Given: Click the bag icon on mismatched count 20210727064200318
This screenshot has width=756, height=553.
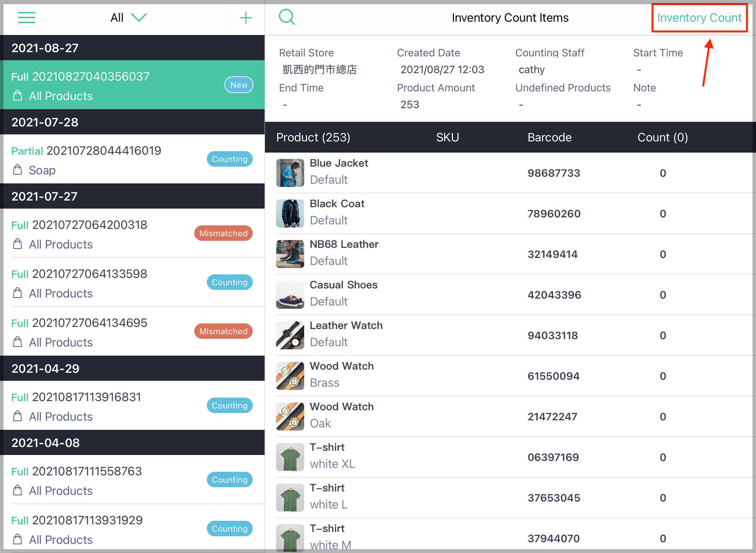Looking at the screenshot, I should (17, 244).
